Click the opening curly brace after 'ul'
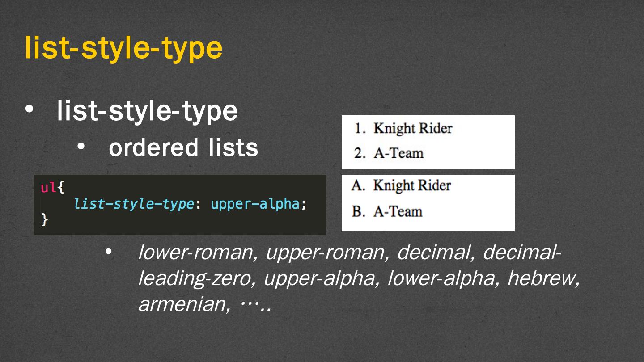 click(x=61, y=187)
